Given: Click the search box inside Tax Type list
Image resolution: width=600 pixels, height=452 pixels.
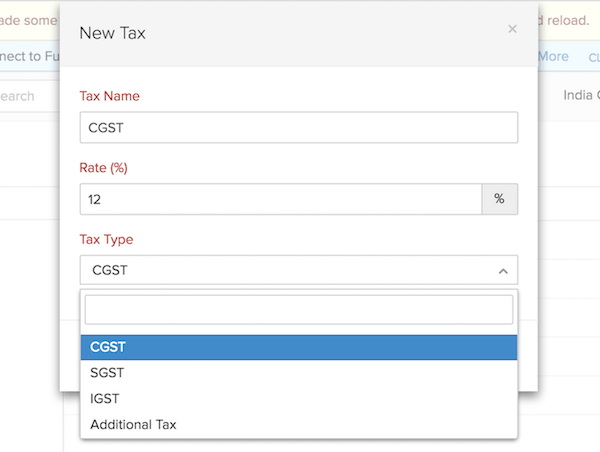Looking at the screenshot, I should point(298,310).
